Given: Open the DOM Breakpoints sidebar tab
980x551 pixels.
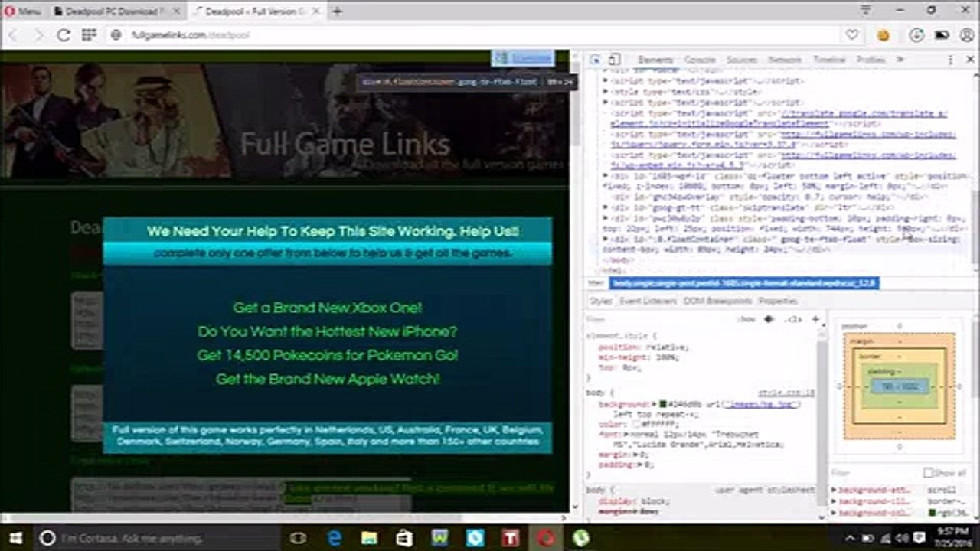Looking at the screenshot, I should 717,301.
